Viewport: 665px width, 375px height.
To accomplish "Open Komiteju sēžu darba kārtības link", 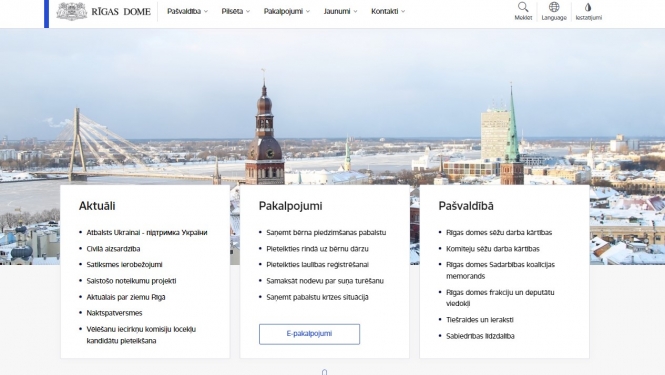I will click(x=493, y=249).
